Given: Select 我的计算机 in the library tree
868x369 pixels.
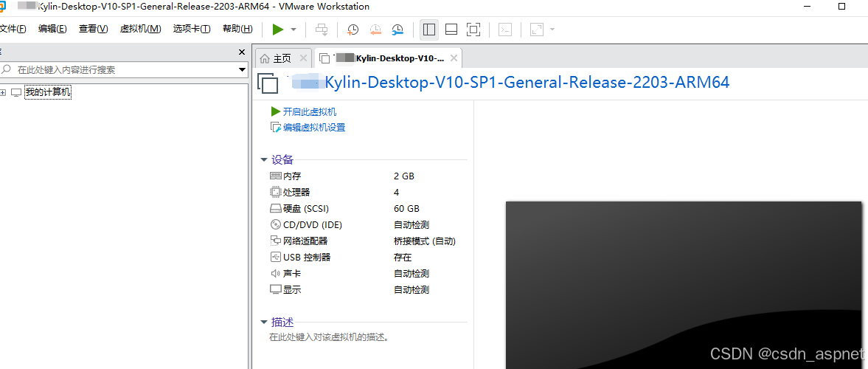Looking at the screenshot, I should pyautogui.click(x=48, y=92).
